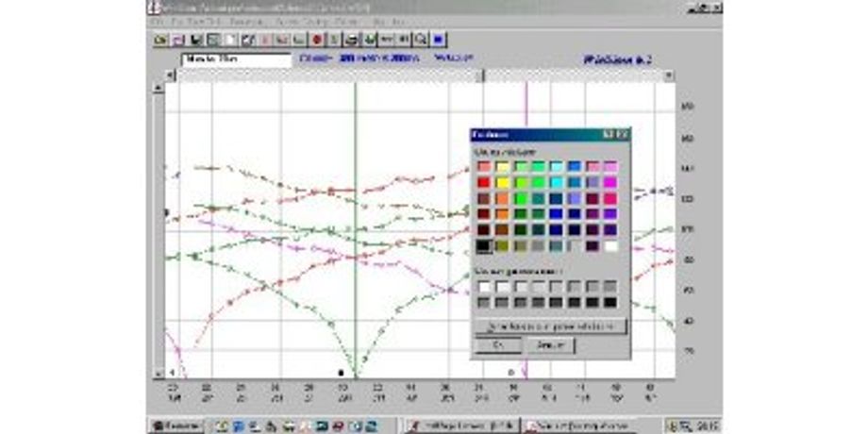Click the green vertical marker line on chart
The height and width of the screenshot is (434, 868).
tap(355, 229)
